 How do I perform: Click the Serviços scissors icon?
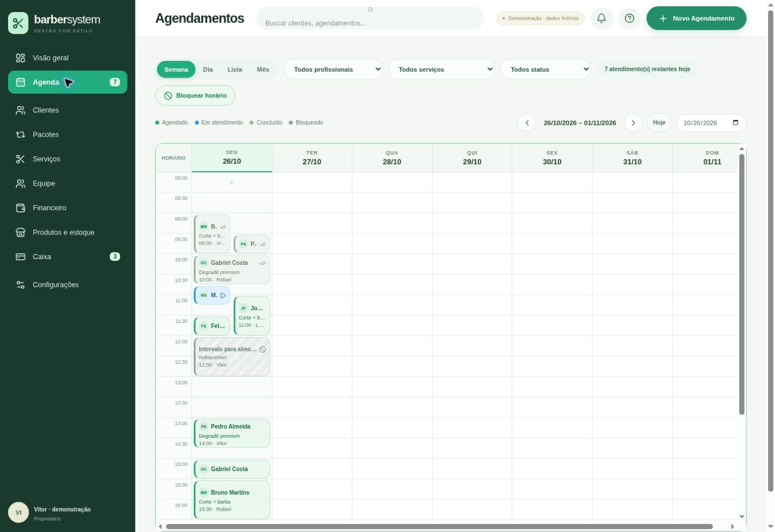(21, 159)
